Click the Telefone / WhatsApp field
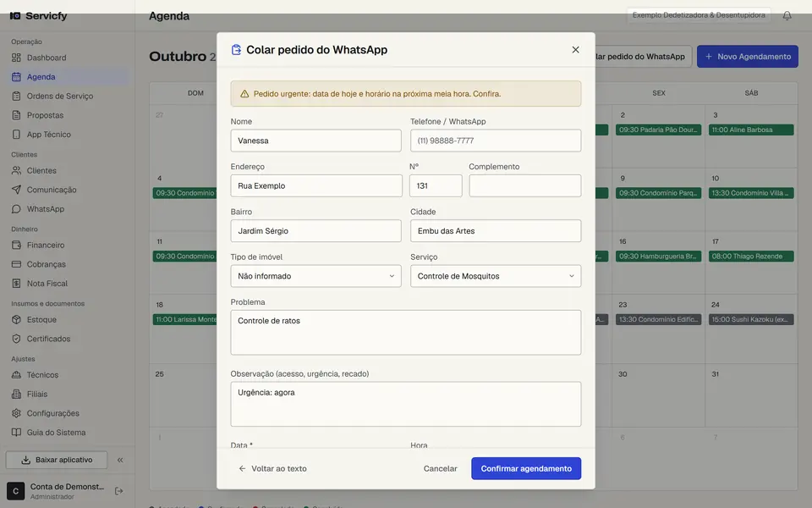812x508 pixels. click(496, 141)
